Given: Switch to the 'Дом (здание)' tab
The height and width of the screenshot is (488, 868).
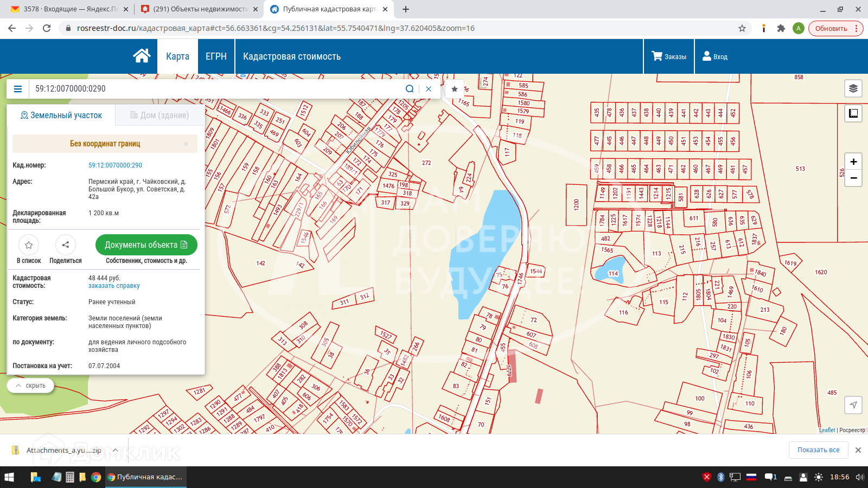Looking at the screenshot, I should pyautogui.click(x=160, y=115).
